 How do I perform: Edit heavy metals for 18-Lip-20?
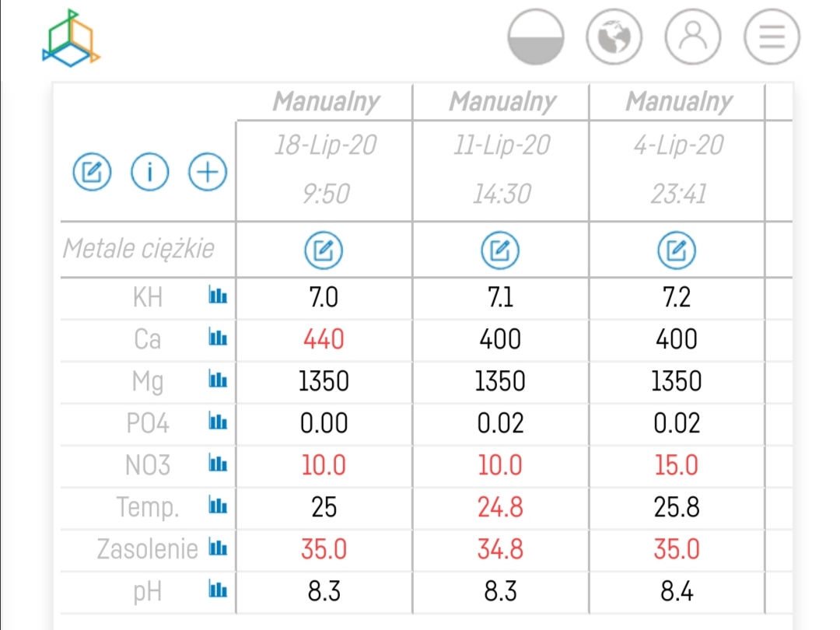[324, 250]
